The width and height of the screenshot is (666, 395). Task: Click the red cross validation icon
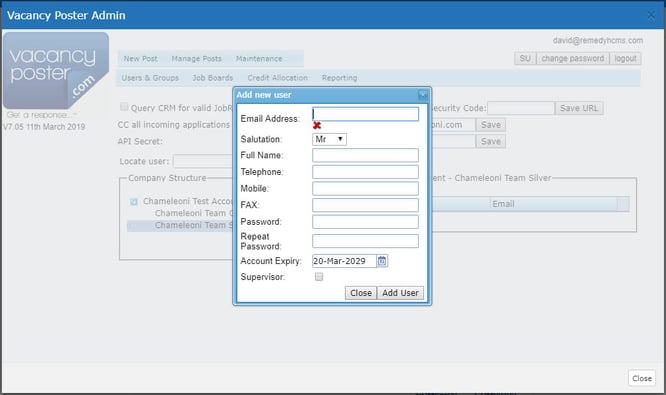317,125
